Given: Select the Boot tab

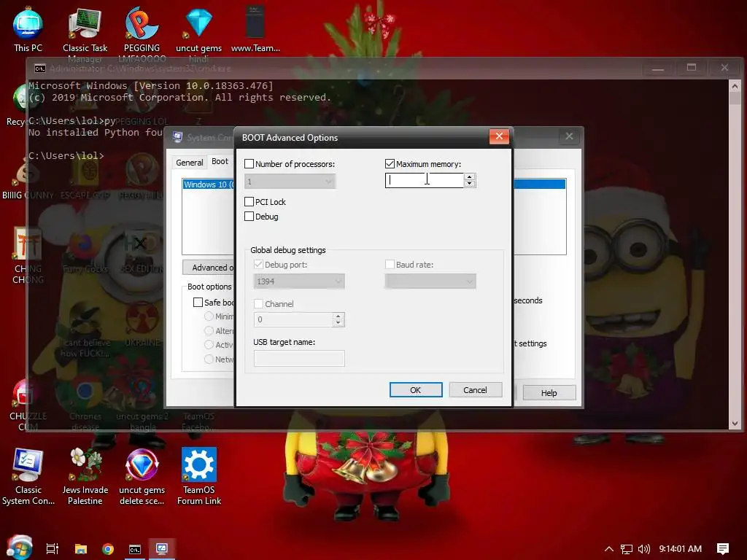Looking at the screenshot, I should pos(220,161).
